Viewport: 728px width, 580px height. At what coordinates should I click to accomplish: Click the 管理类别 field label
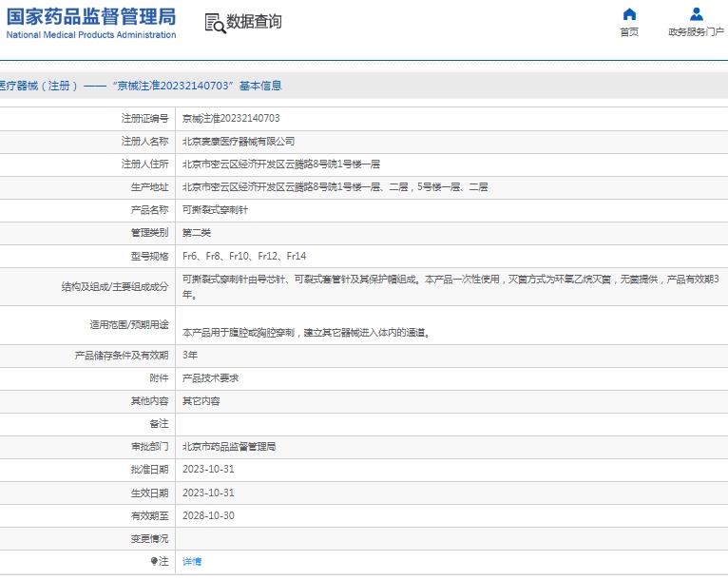(x=149, y=233)
